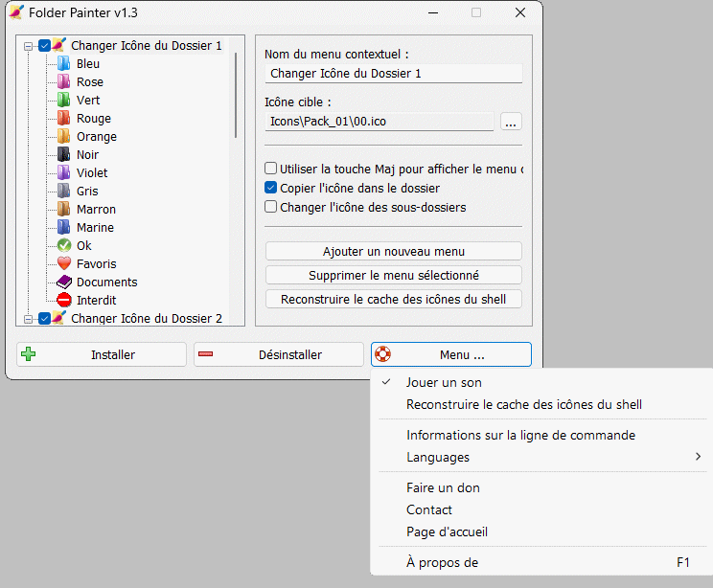This screenshot has height=588, width=713.
Task: Close the Folder Painter window
Action: 520,12
